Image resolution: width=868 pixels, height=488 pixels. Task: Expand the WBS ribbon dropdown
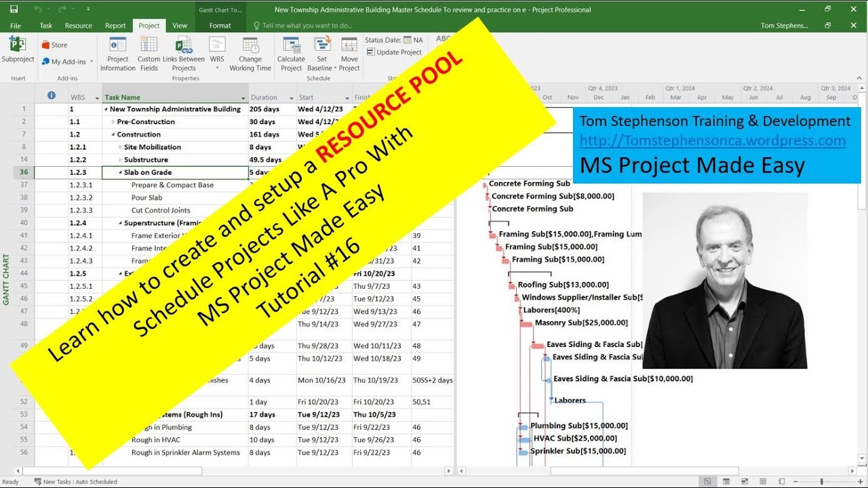[217, 54]
